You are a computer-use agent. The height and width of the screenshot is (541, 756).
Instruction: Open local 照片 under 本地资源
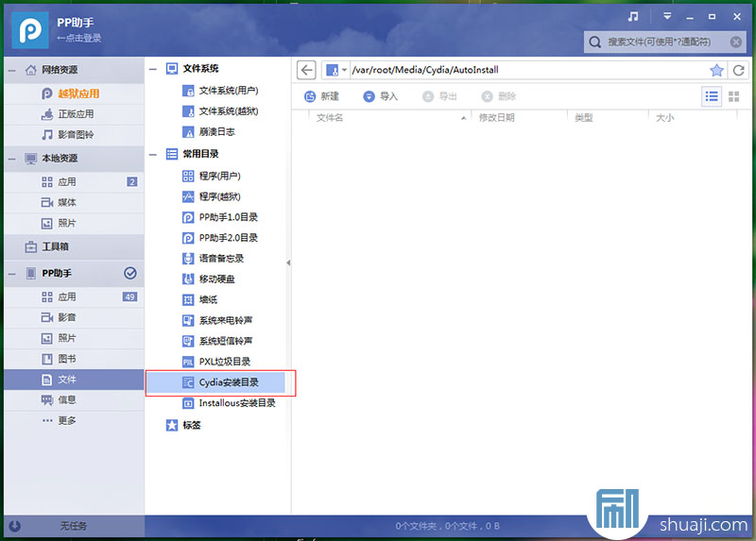click(x=74, y=224)
